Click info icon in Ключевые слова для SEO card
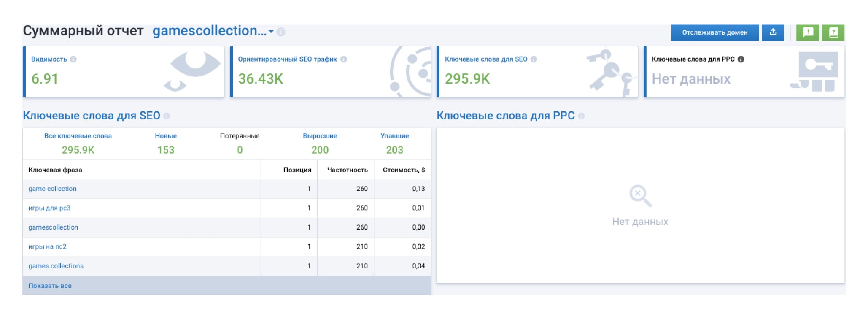This screenshot has width=868, height=319. pos(534,59)
